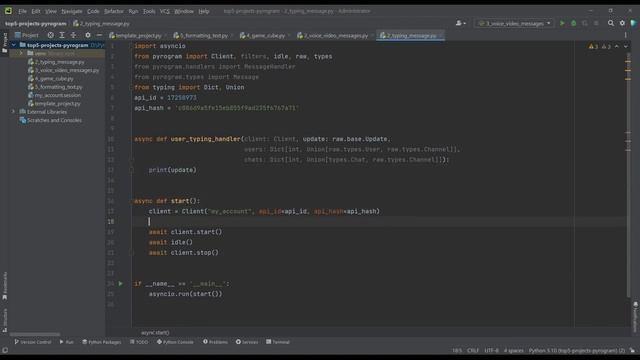Click the Python interpreter status bar entry
The height and width of the screenshot is (360, 640).
coord(577,351)
